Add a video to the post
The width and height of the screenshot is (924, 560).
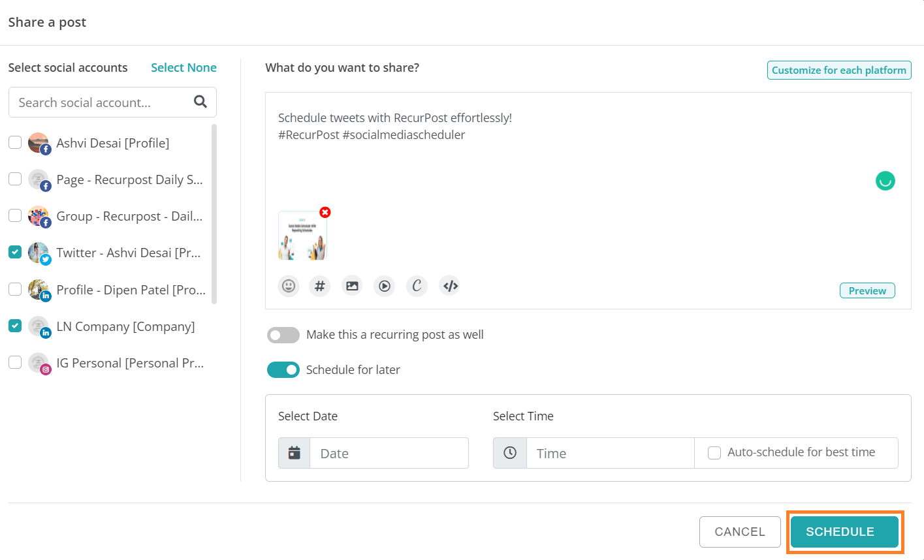[x=384, y=286]
